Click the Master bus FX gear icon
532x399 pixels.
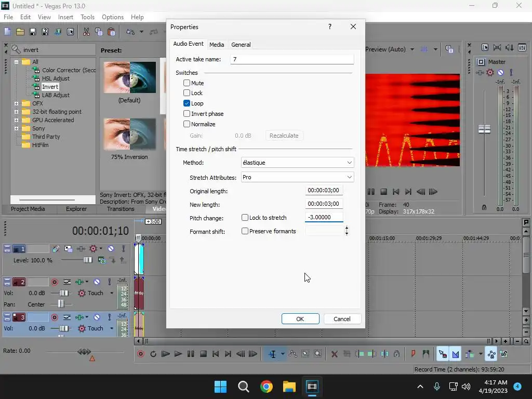[x=490, y=72]
